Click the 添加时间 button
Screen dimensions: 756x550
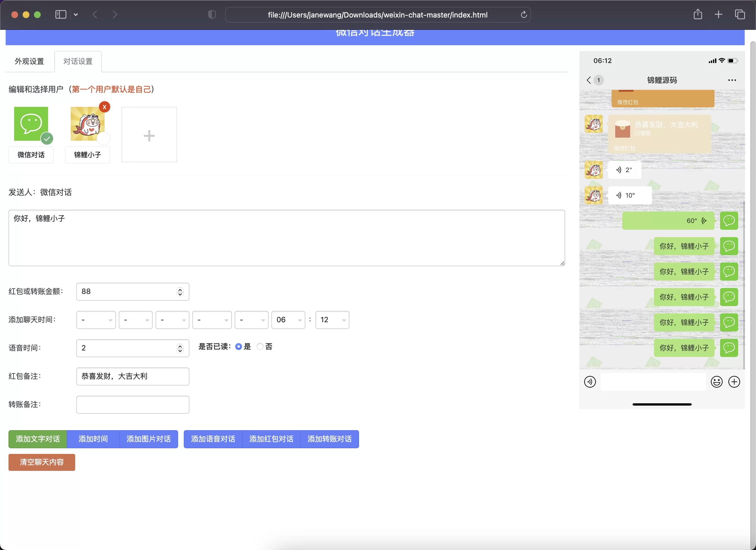pyautogui.click(x=93, y=439)
